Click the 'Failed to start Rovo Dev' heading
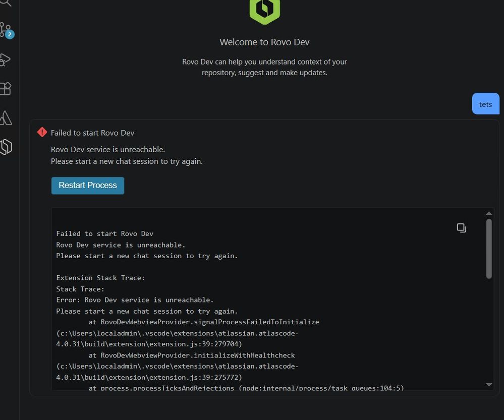Viewport: 504px width, 420px height. [x=92, y=133]
